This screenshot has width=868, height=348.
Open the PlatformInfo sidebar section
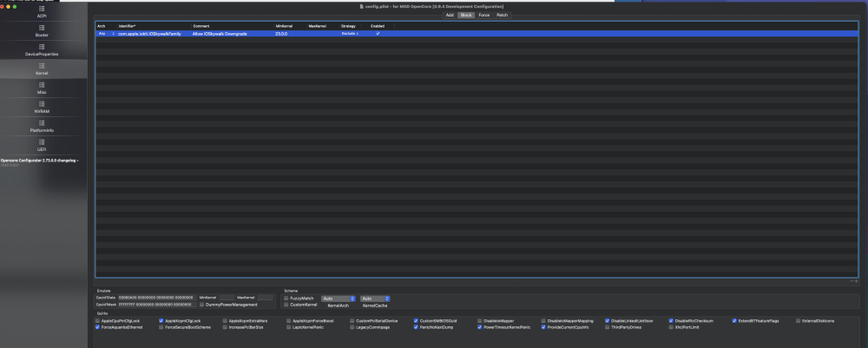(42, 126)
